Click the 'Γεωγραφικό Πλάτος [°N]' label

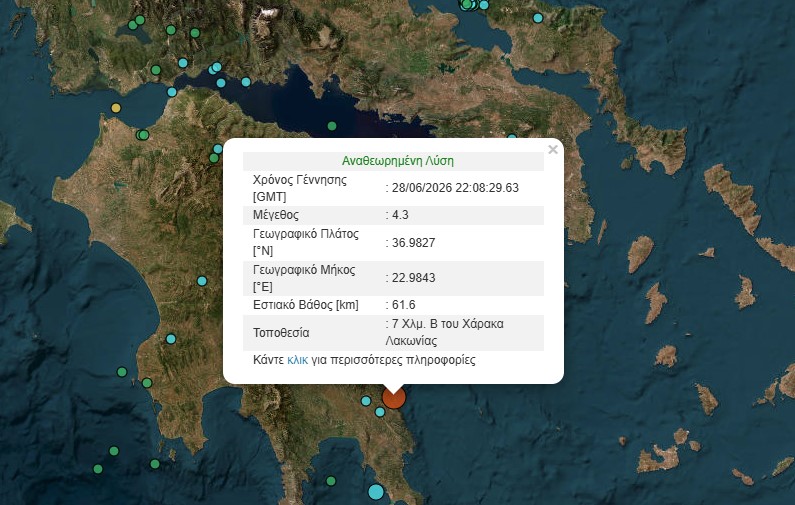[306, 242]
